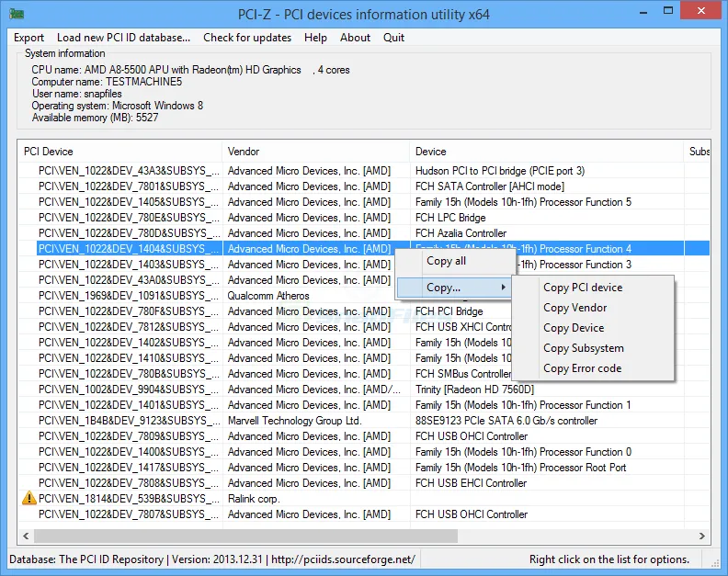Open Check for updates menu item
Screen dimensions: 728x576
click(247, 38)
